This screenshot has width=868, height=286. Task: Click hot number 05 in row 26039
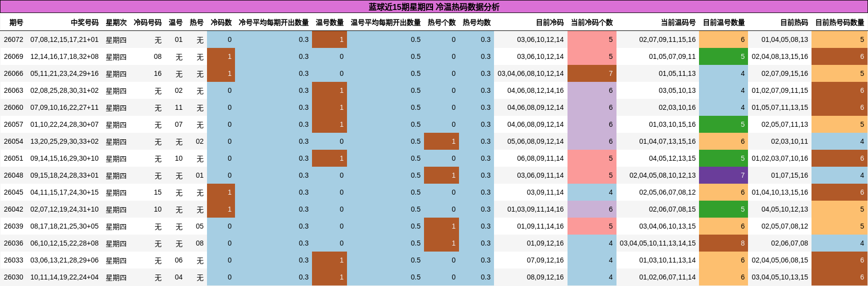[199, 226]
